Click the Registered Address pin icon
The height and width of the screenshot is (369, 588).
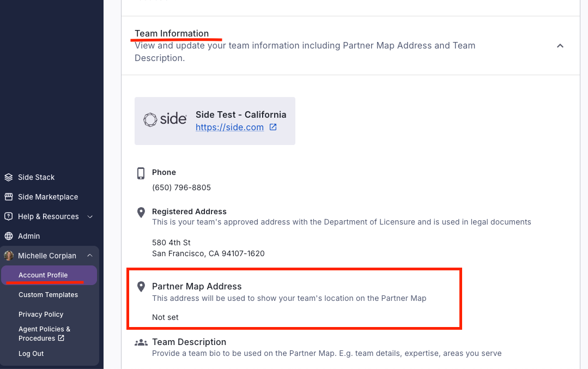[x=141, y=212]
